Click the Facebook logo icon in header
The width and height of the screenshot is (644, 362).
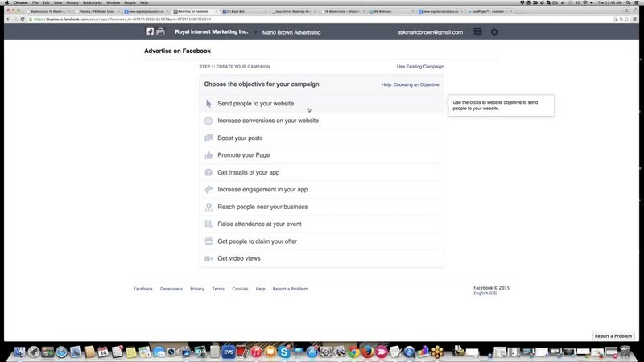(x=150, y=31)
